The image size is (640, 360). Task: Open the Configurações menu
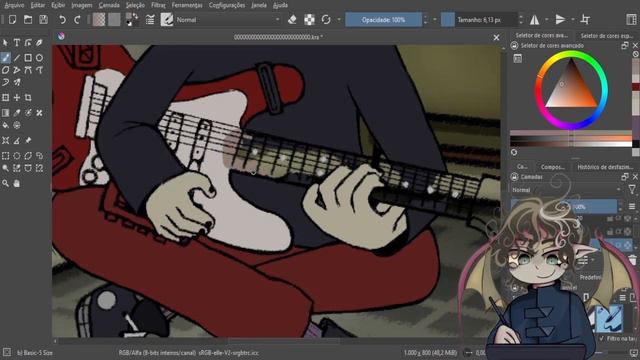tap(227, 5)
